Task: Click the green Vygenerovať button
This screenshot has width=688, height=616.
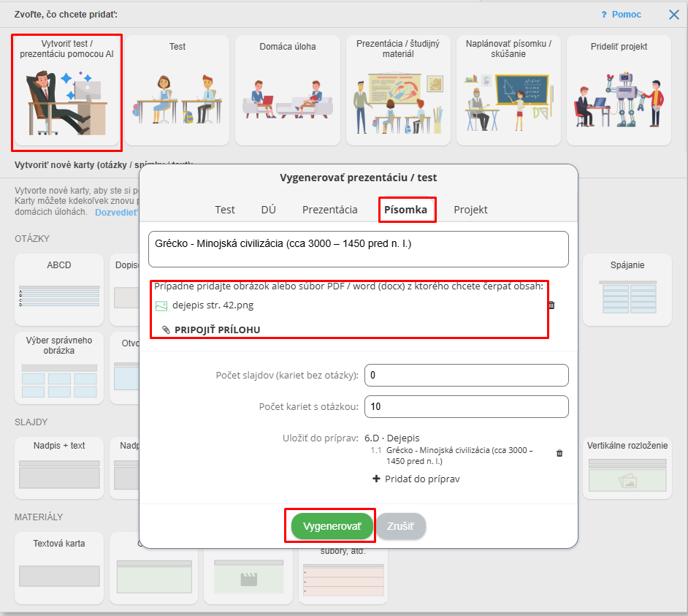Action: click(332, 526)
